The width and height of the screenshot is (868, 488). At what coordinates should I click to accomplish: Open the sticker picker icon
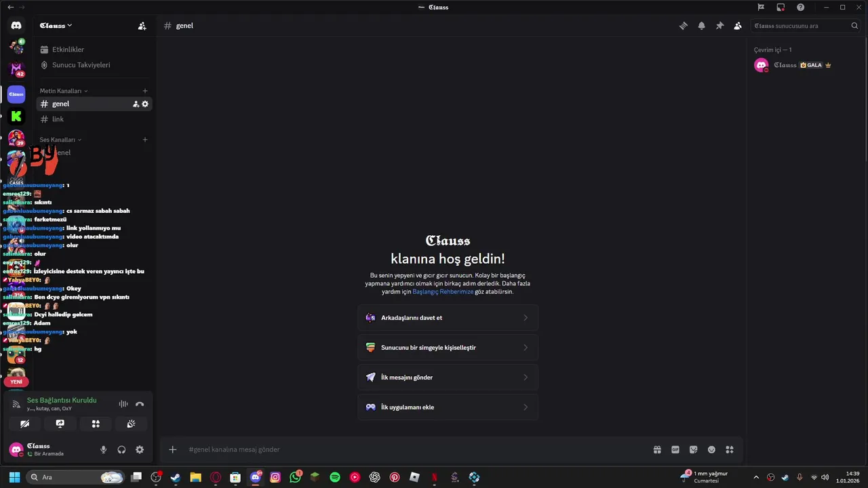tap(693, 449)
